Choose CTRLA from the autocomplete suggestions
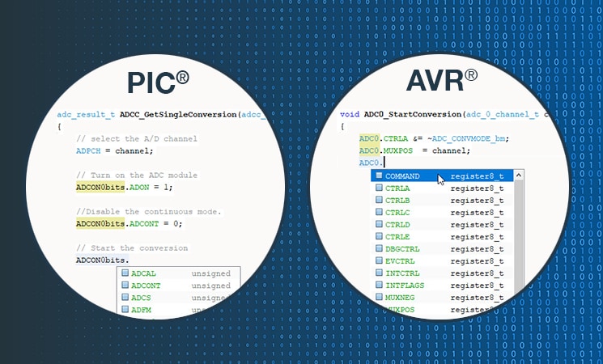Screen dimensions: 603x364 pyautogui.click(x=397, y=188)
